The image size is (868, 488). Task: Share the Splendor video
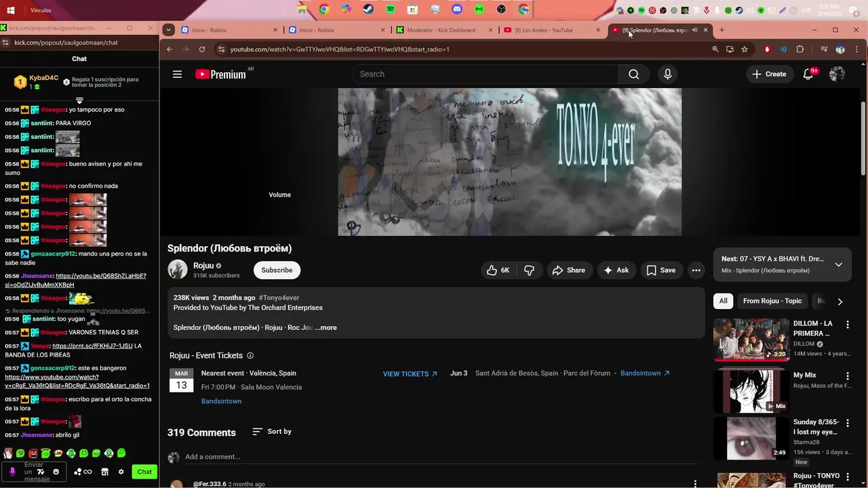tap(568, 270)
